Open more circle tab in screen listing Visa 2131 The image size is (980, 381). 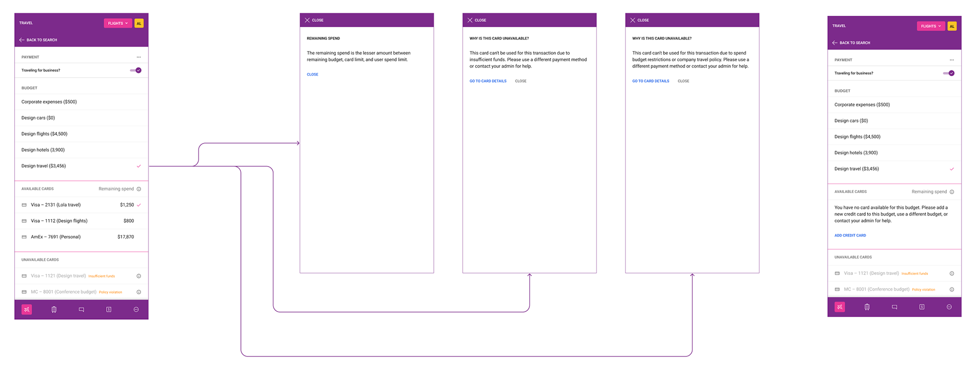[x=136, y=309]
